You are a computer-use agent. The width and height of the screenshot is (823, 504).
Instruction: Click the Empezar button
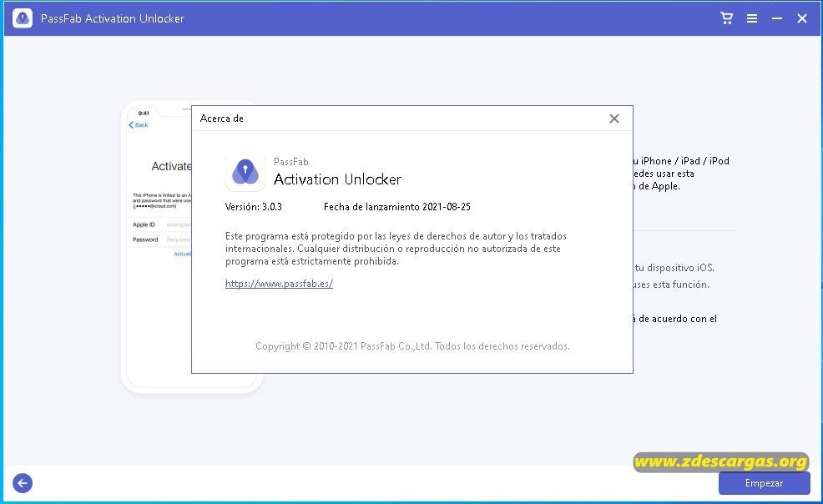[x=765, y=483]
